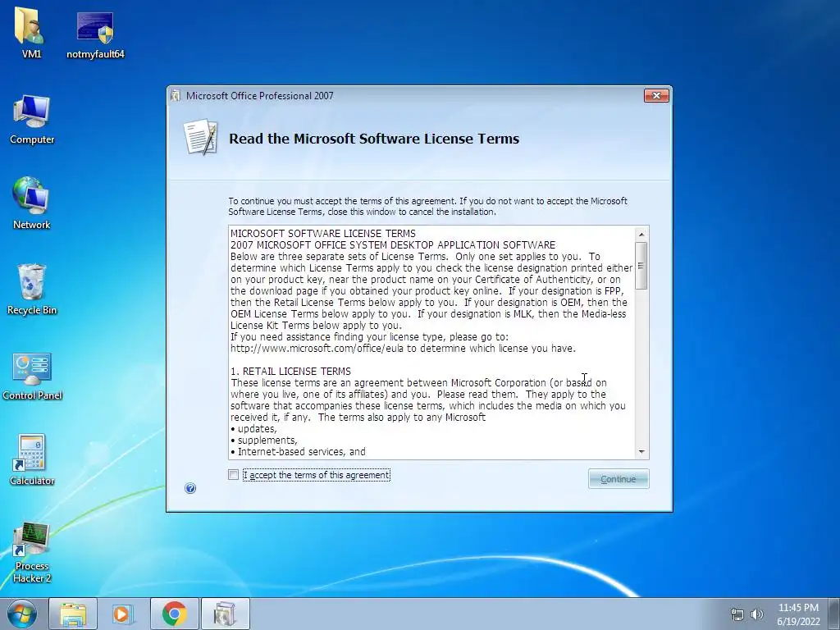Click the taskbar clock showing 11:45 PM
Viewport: 840px width, 630px height.
click(798, 614)
